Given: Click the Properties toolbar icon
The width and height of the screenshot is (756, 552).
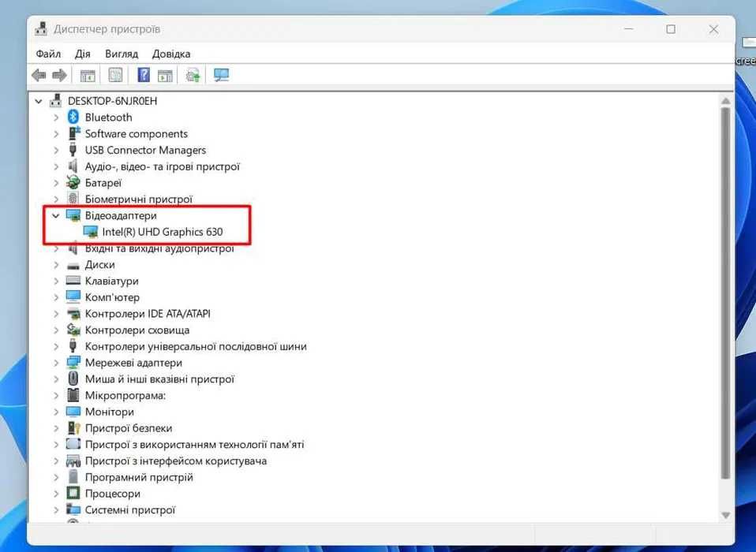Looking at the screenshot, I should click(x=115, y=75).
